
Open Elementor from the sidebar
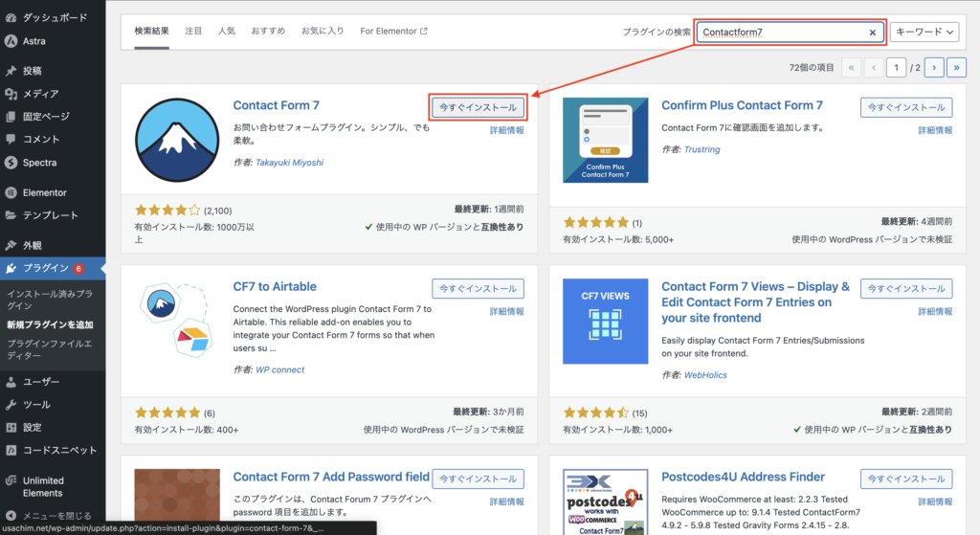pyautogui.click(x=44, y=191)
